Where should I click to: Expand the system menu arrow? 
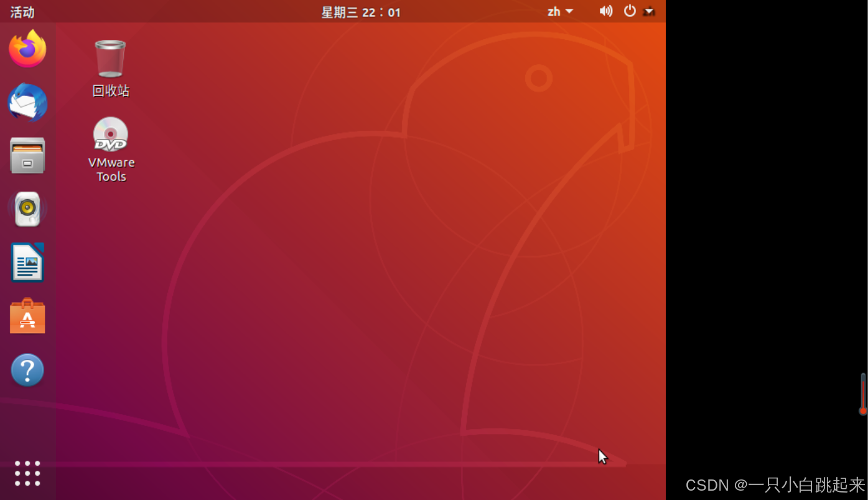(x=649, y=11)
